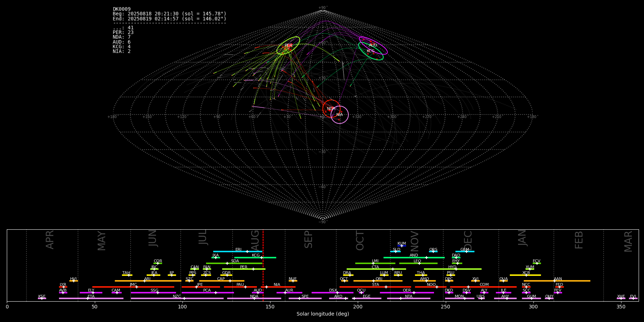Click the AUG month label
The height and width of the screenshot is (322, 644).
click(255, 240)
